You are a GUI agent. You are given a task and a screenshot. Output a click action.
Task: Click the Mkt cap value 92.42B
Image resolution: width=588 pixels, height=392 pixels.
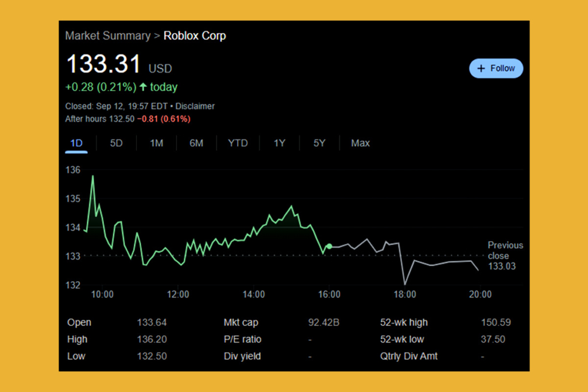(x=323, y=322)
